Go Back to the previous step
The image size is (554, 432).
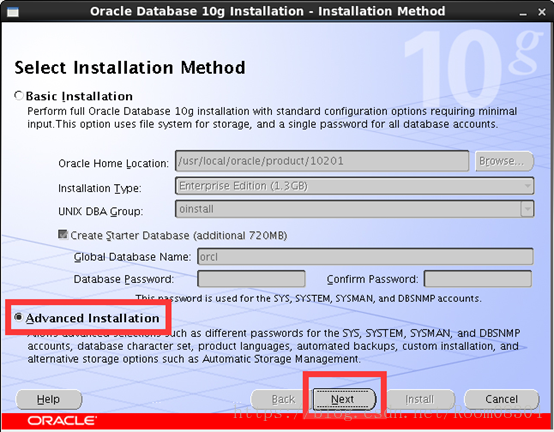pyautogui.click(x=281, y=400)
